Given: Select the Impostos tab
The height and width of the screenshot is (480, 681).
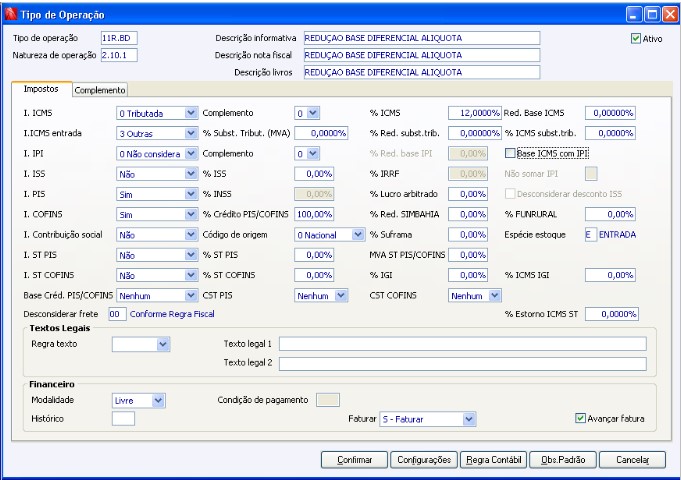Looking at the screenshot, I should coord(41,89).
